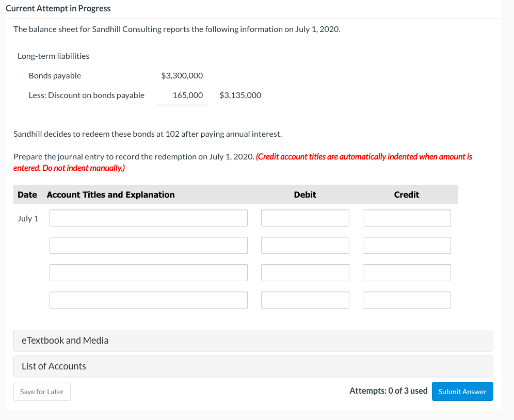Click the Attempts: 0 of 3 used label
Viewport: 514px width, 420px height.
tap(388, 391)
